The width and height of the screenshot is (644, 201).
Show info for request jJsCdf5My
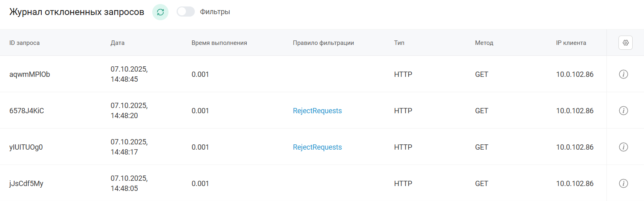coord(623,184)
